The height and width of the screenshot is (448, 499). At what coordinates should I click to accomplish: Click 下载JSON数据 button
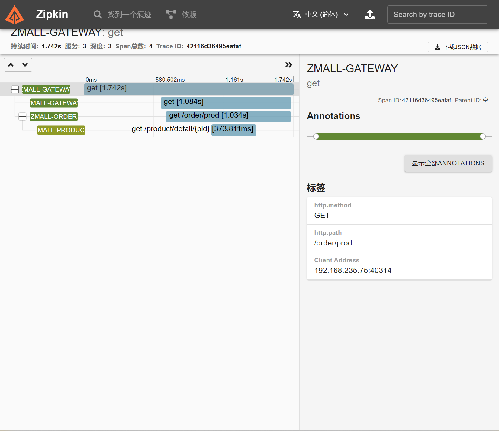458,47
